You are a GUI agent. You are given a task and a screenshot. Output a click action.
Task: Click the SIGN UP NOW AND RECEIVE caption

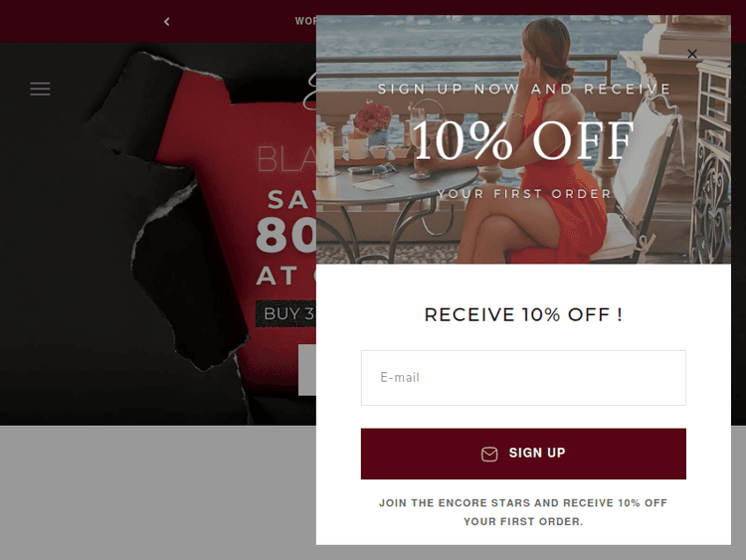point(524,89)
